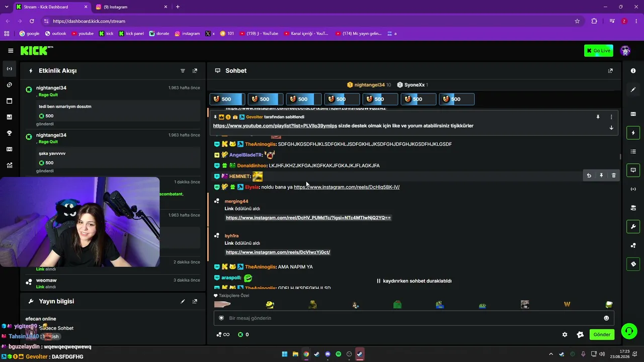Open Elysia's Instagram reels link
The image size is (644, 362).
[347, 187]
